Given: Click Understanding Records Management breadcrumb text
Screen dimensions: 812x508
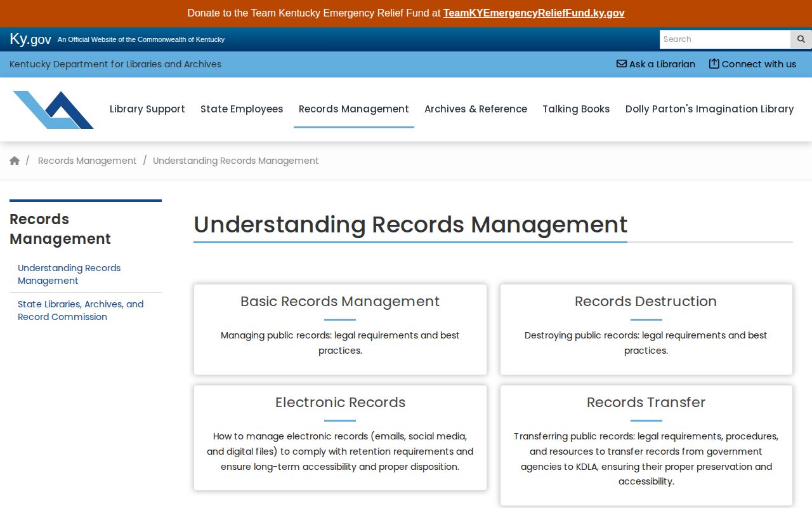Looking at the screenshot, I should [x=235, y=161].
